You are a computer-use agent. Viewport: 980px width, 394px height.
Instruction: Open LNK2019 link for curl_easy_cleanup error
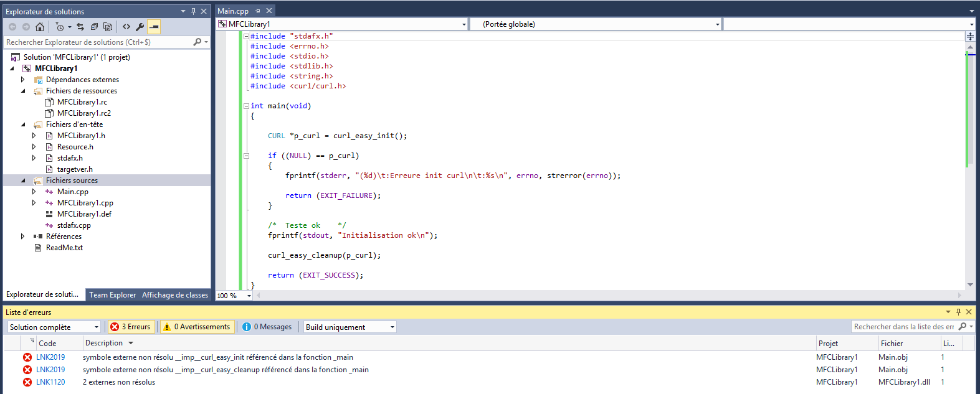coord(50,370)
